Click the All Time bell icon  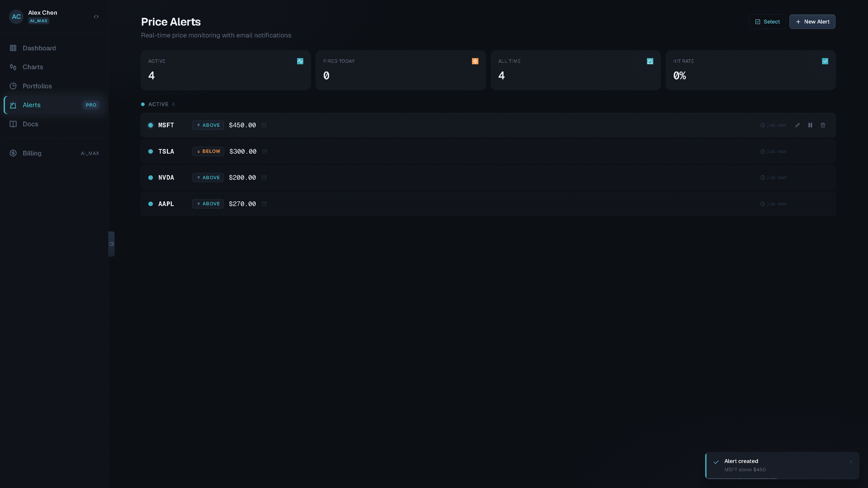(650, 61)
